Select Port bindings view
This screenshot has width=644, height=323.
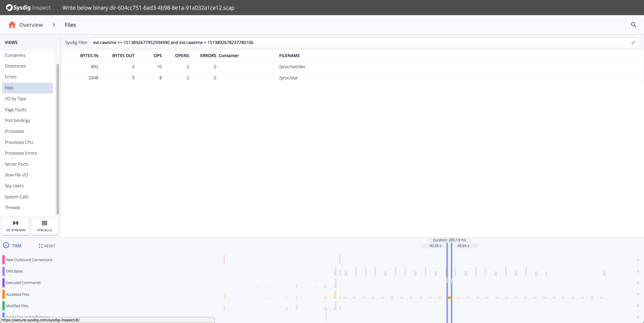[27, 120]
